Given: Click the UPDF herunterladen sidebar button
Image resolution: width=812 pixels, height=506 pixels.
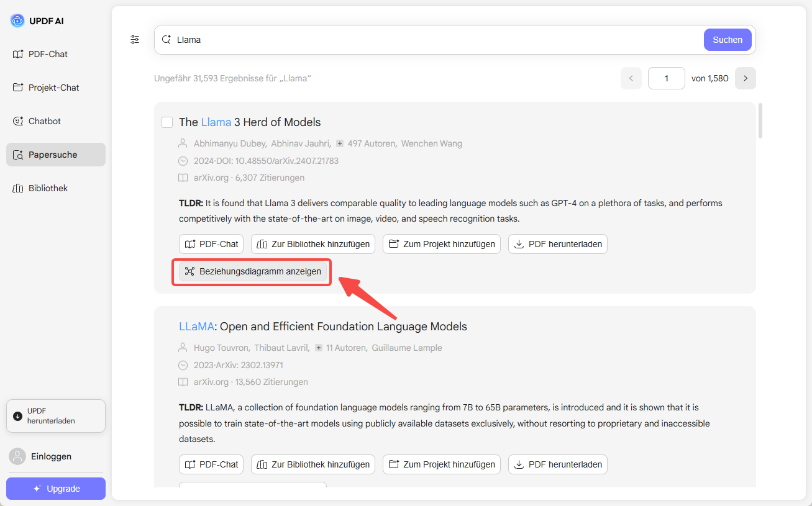Looking at the screenshot, I should [x=56, y=416].
